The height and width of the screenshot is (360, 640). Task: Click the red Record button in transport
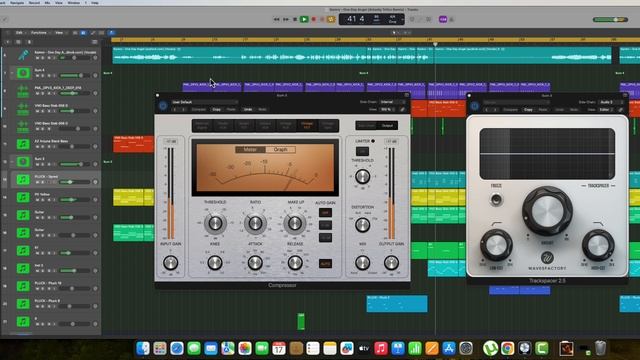coord(314,19)
